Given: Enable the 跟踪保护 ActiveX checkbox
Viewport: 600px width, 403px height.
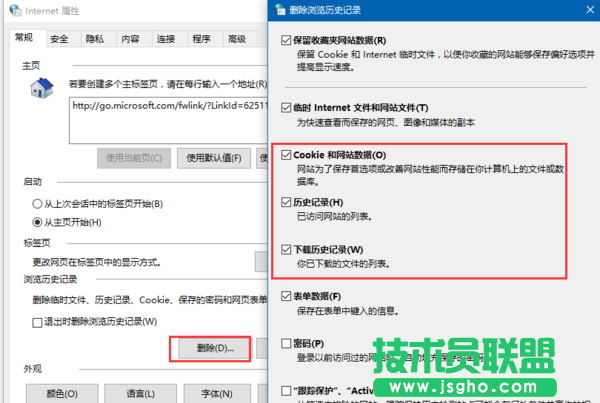Looking at the screenshot, I should click(286, 391).
